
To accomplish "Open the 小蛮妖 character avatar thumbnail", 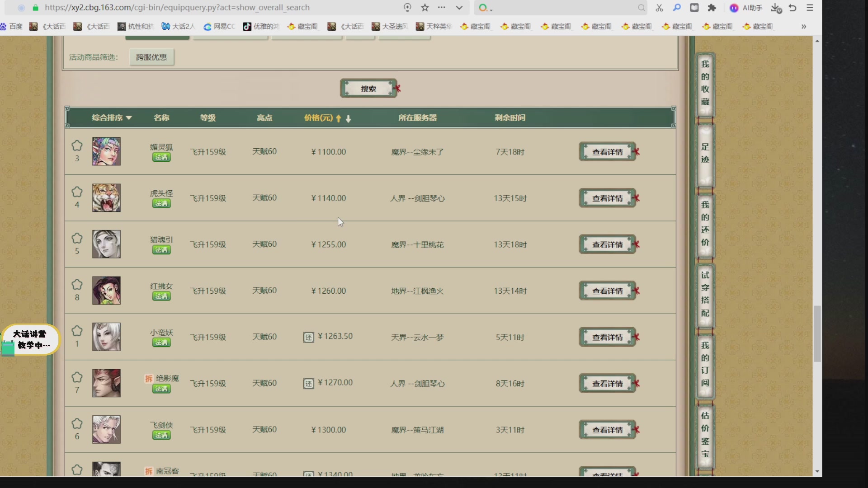I will (x=106, y=337).
